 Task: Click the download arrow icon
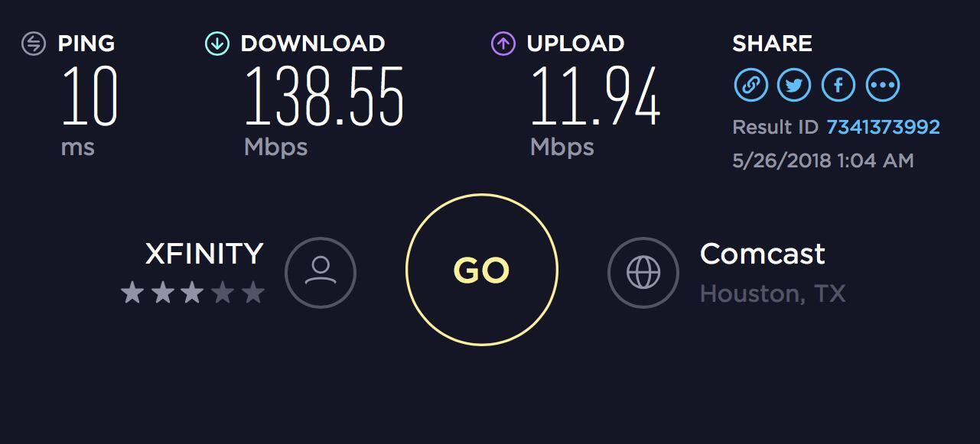tap(217, 44)
